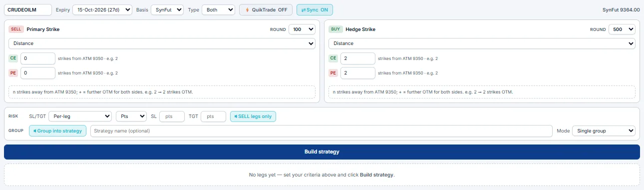The image size is (644, 190).
Task: Click the 'No legs yet' message
Action: coord(322,175)
